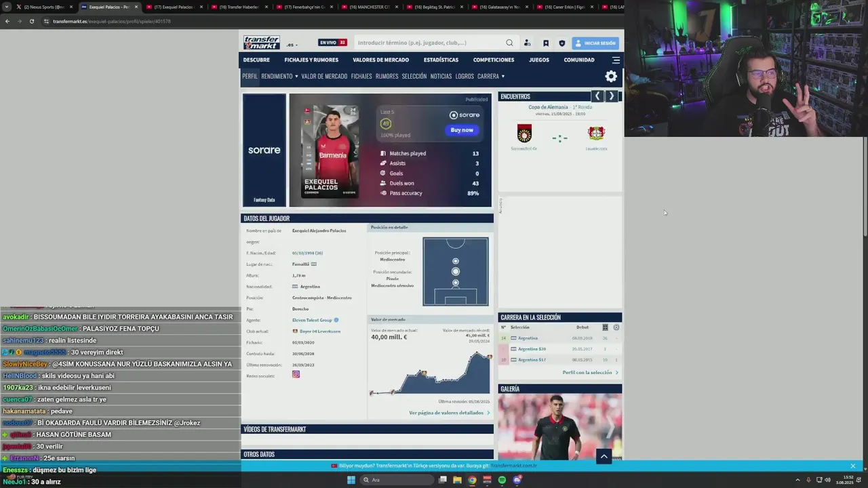The image size is (868, 488).
Task: Open the hamburger menu icon
Action: pos(616,60)
